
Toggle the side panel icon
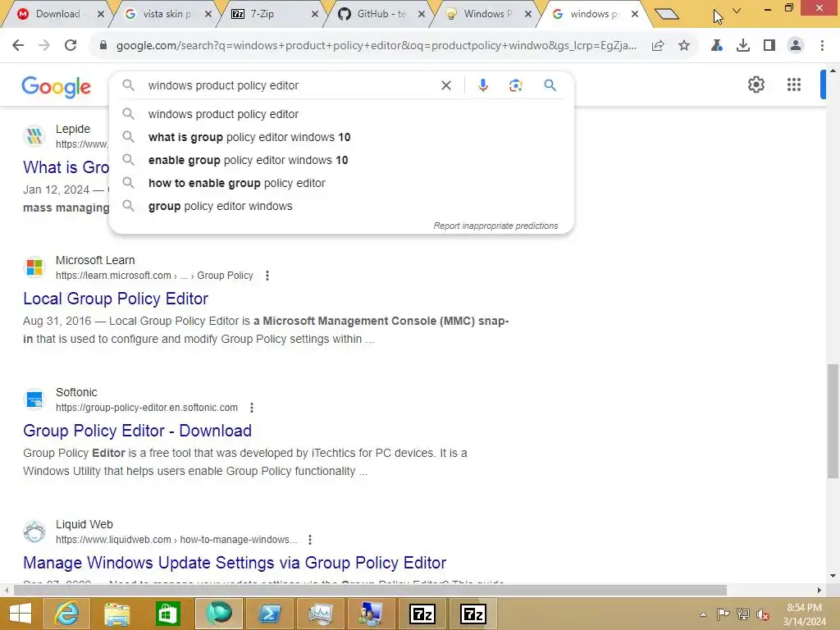769,46
